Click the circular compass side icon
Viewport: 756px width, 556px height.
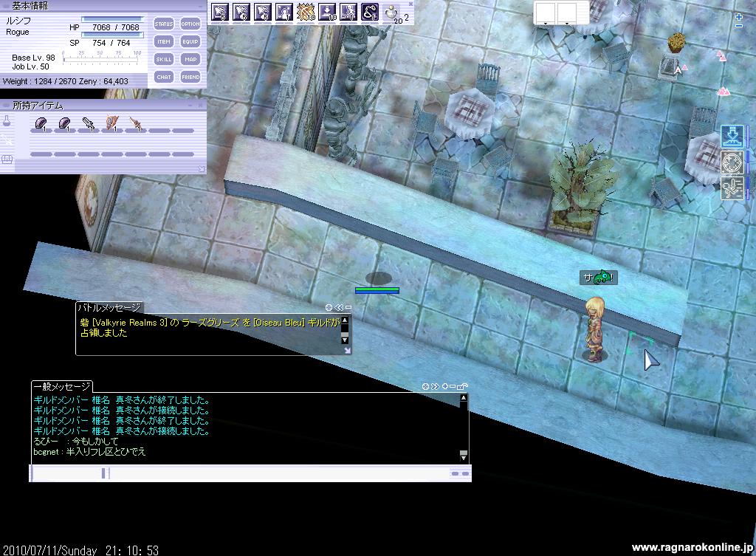(x=732, y=162)
